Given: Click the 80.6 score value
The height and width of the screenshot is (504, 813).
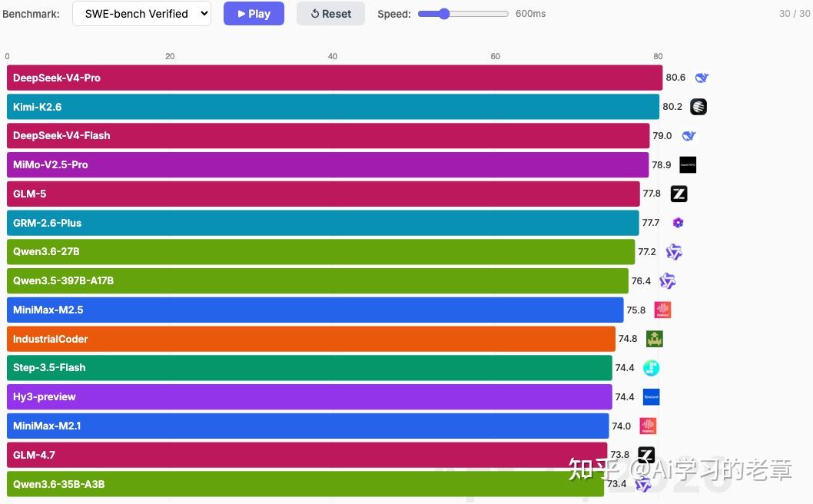Looking at the screenshot, I should point(675,78).
